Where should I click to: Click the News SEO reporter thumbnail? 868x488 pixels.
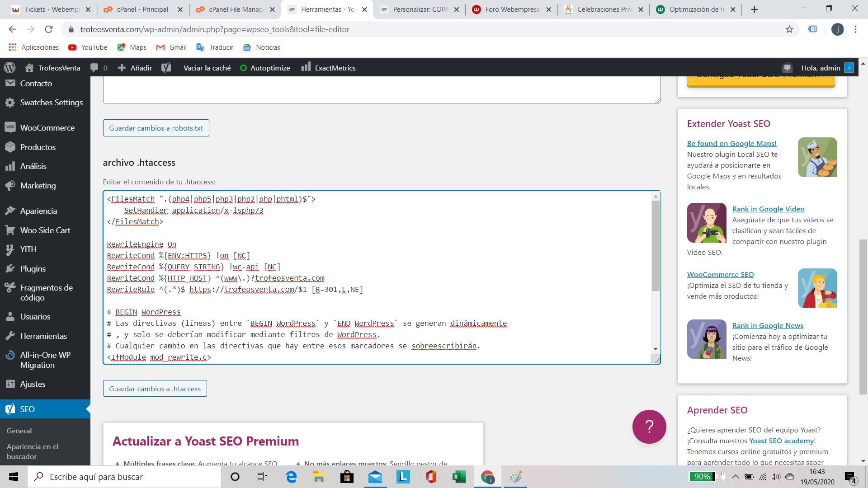click(707, 339)
